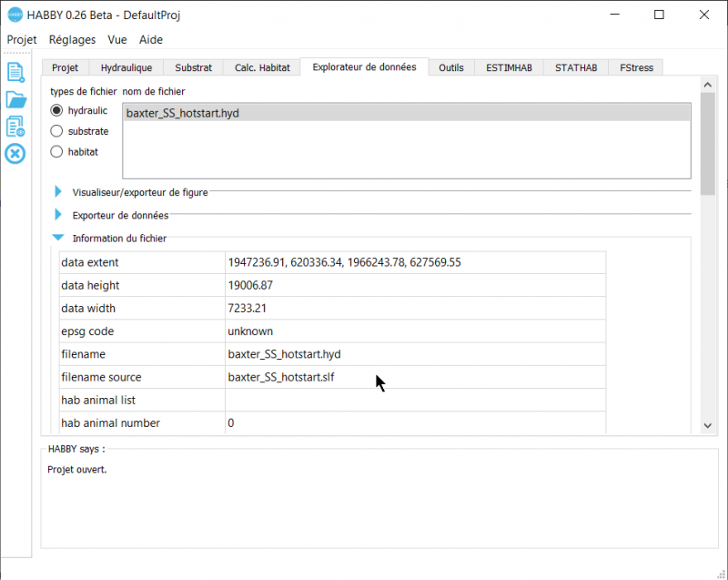This screenshot has width=728, height=580.
Task: Open the FStress tab
Action: point(635,66)
